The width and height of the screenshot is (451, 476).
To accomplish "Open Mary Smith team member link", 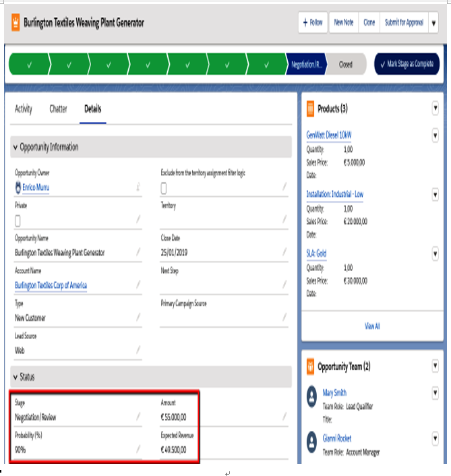I will pos(334,393).
